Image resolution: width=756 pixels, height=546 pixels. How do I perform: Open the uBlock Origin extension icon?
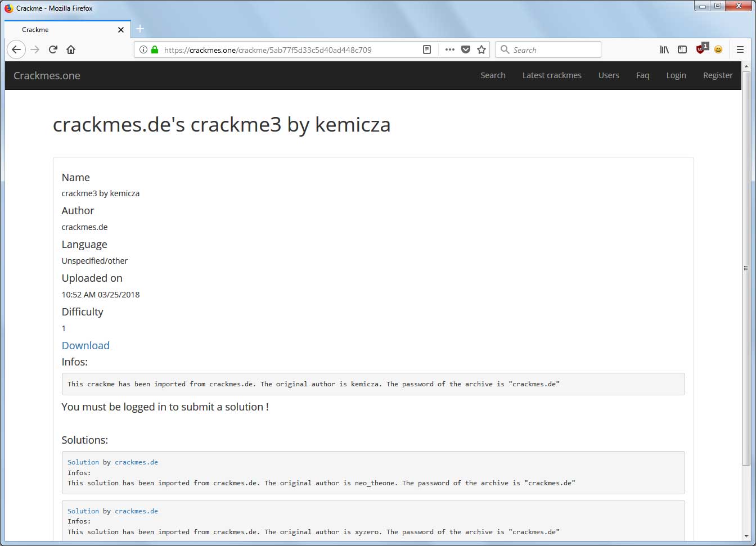tap(701, 49)
